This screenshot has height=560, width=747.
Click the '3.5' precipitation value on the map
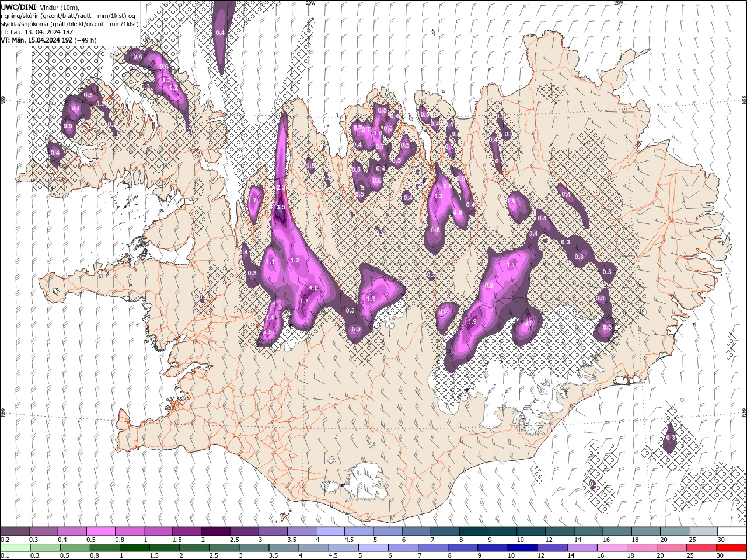tap(281, 207)
